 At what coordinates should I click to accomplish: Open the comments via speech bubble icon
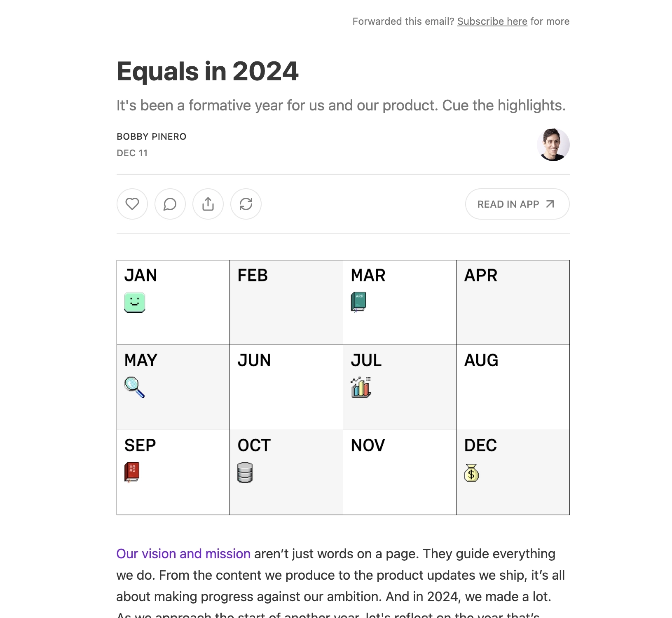[170, 204]
